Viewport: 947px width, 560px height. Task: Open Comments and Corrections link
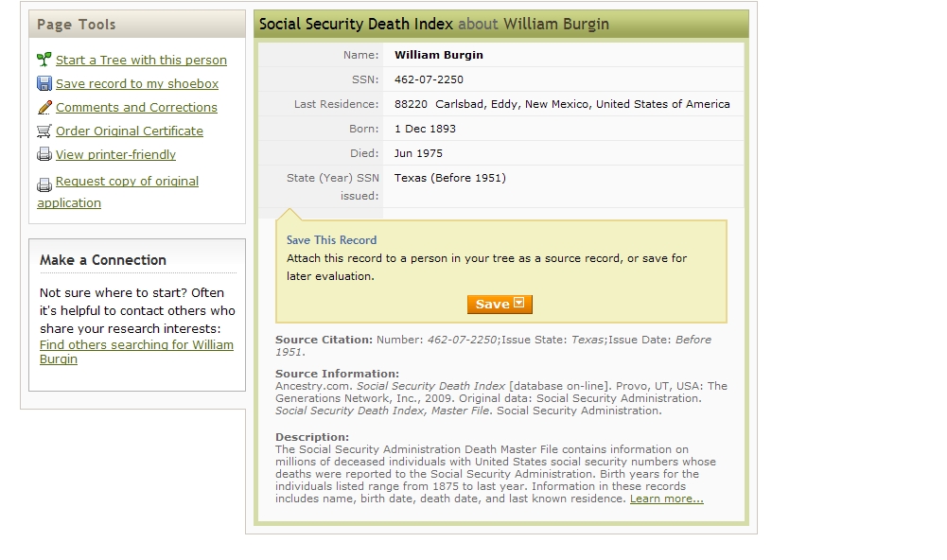point(136,107)
